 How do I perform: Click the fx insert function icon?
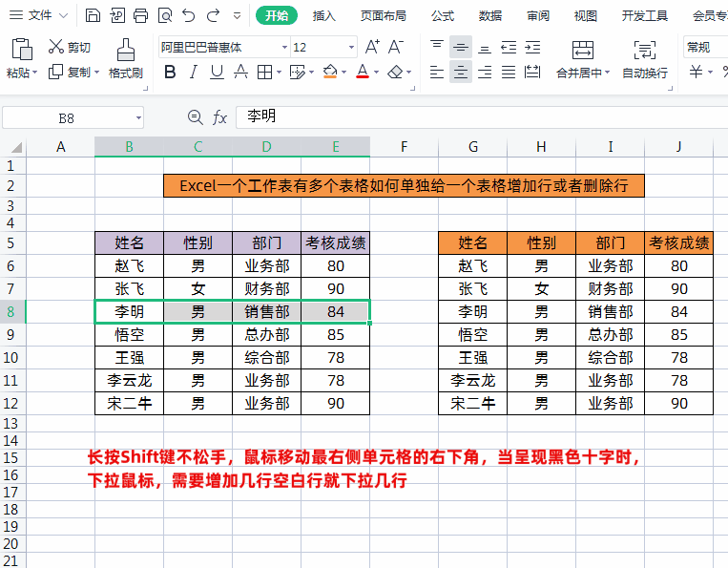click(219, 117)
